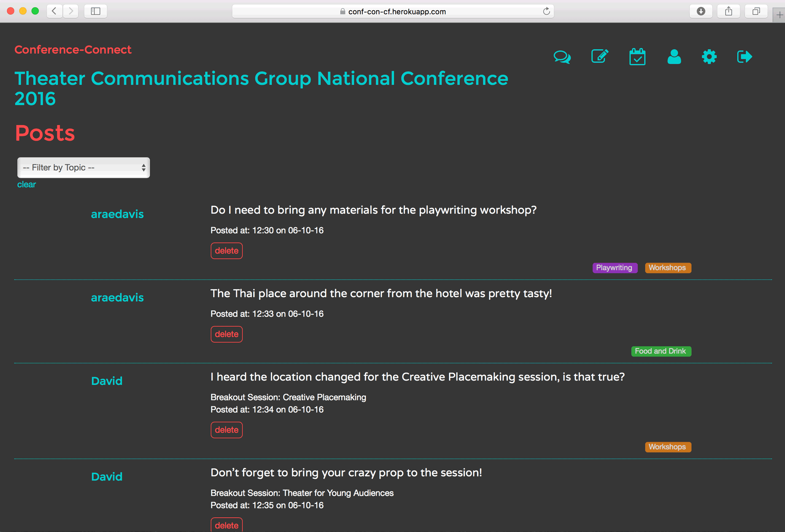Open araedavis's profile from the first post
Viewport: 785px width, 532px height.
117,214
